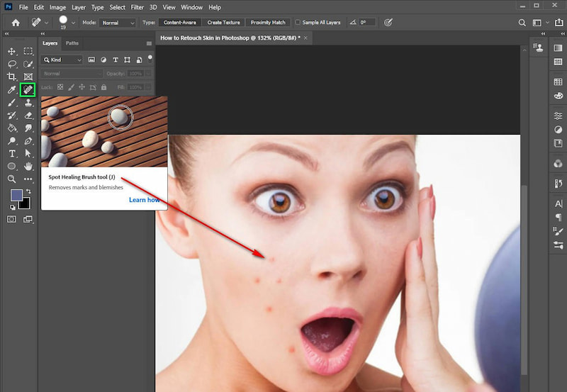Select the Ellipse shape tool
The height and width of the screenshot is (392, 567).
[11, 166]
